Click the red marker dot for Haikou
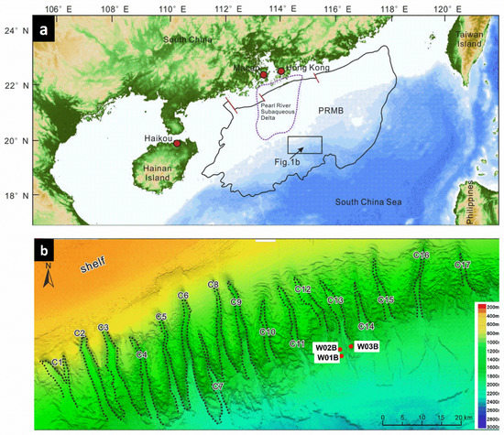The width and height of the screenshot is (504, 435). 177,143
